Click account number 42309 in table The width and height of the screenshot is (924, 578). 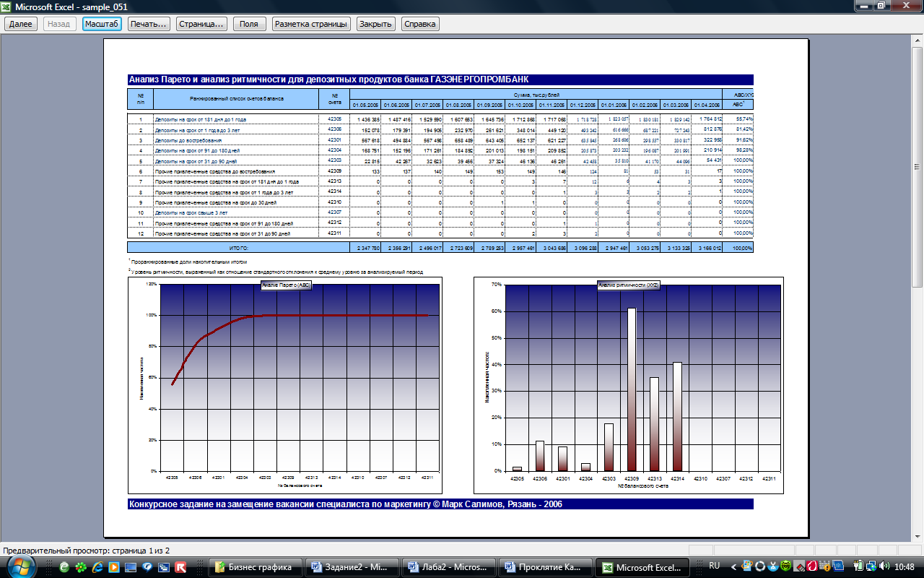(x=334, y=171)
